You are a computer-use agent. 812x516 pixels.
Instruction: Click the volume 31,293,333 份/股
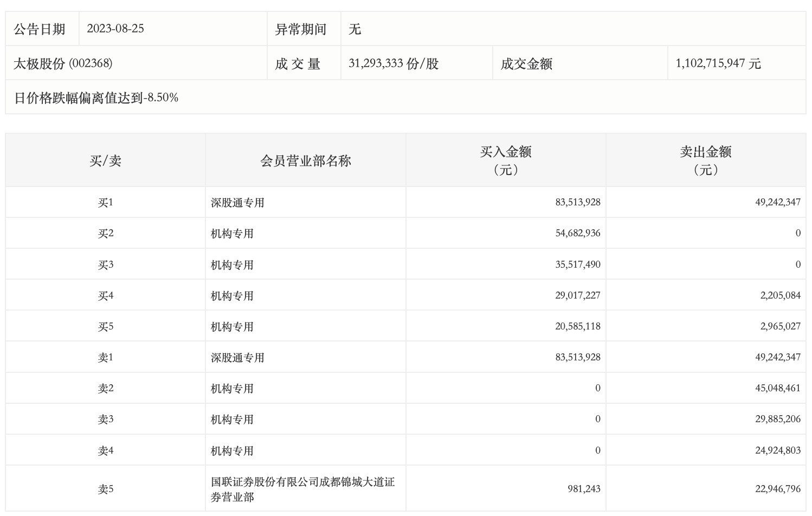pyautogui.click(x=394, y=63)
